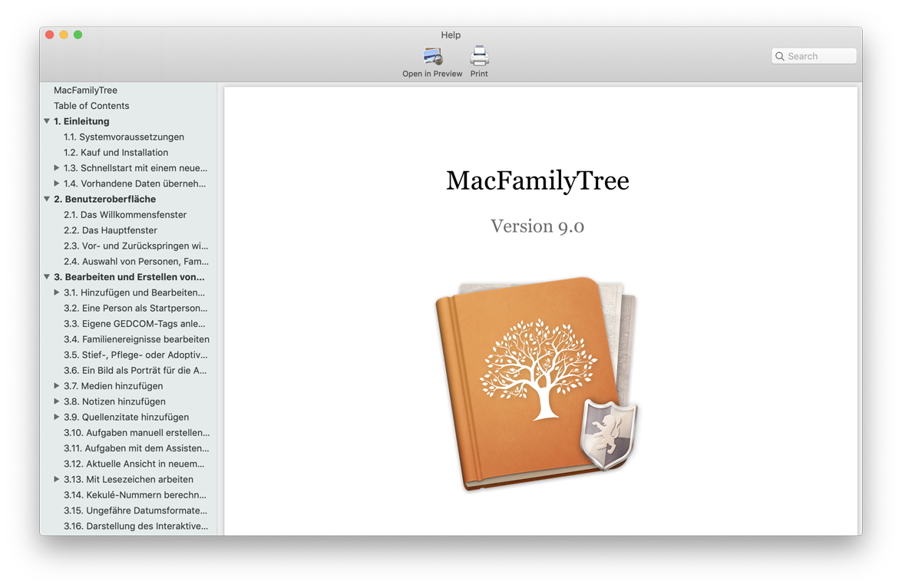The image size is (902, 588).
Task: Click the MacFamilyTree book cover image
Action: tap(536, 384)
